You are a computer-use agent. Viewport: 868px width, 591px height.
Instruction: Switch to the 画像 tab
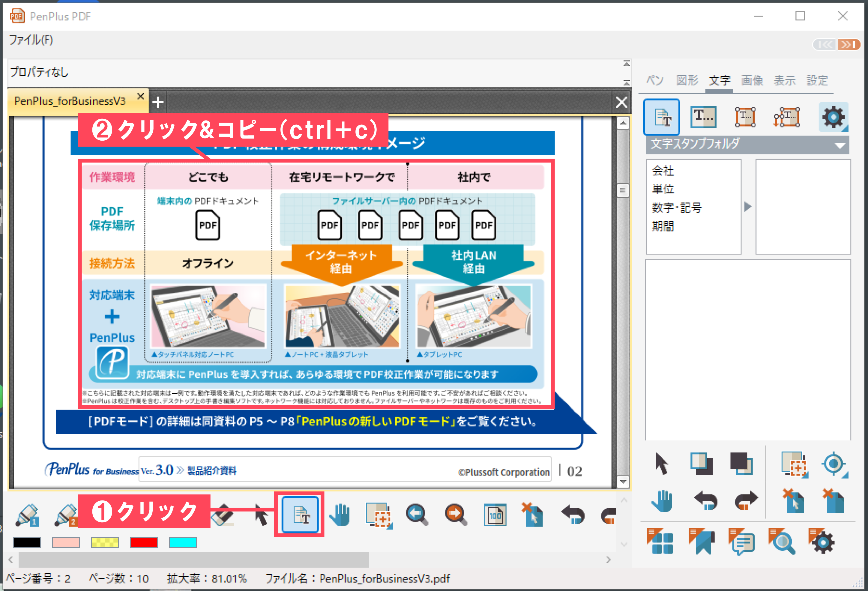(752, 80)
